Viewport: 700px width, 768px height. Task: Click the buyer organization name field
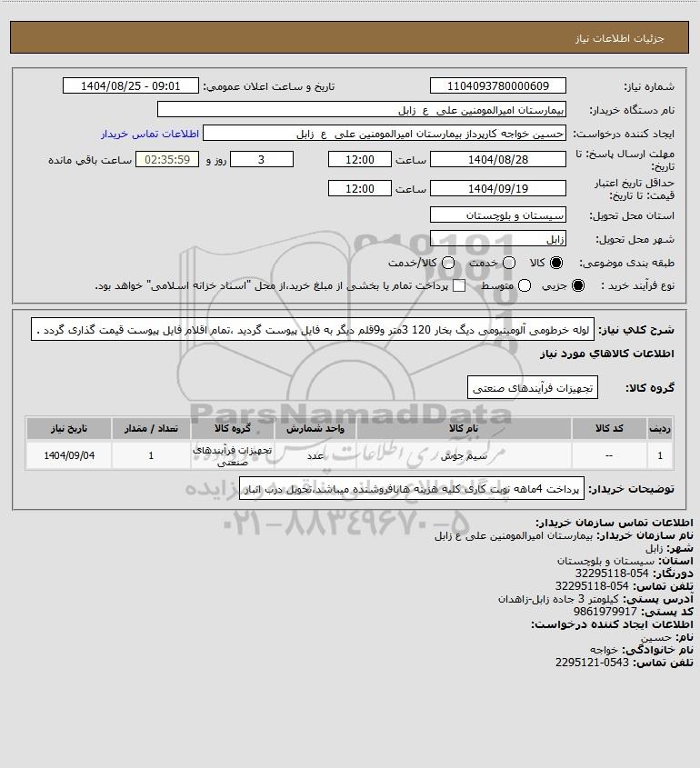coord(362,110)
